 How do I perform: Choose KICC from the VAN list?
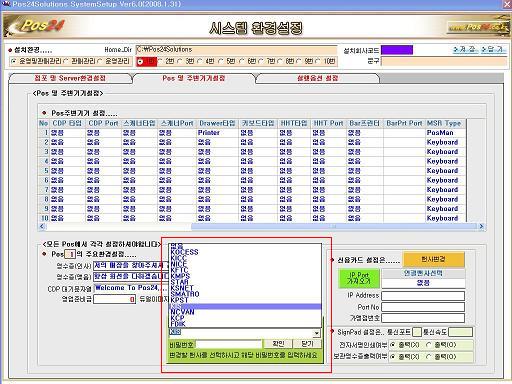(245, 258)
